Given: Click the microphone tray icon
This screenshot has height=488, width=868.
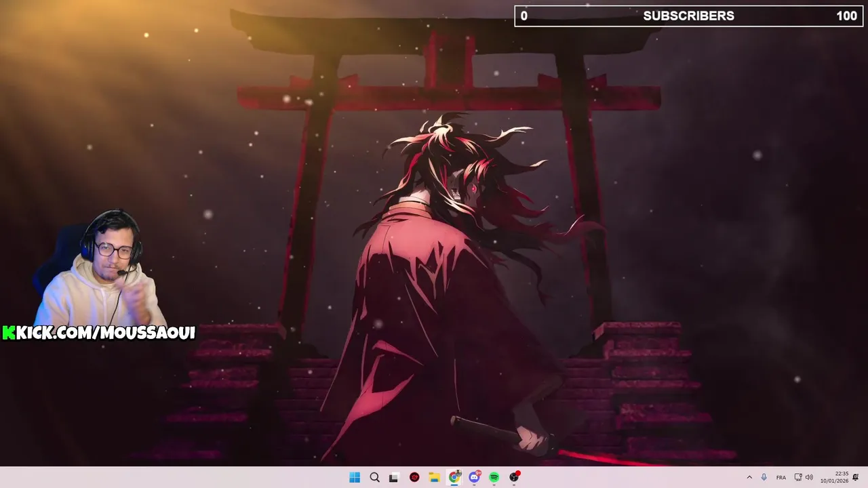Looking at the screenshot, I should (764, 477).
